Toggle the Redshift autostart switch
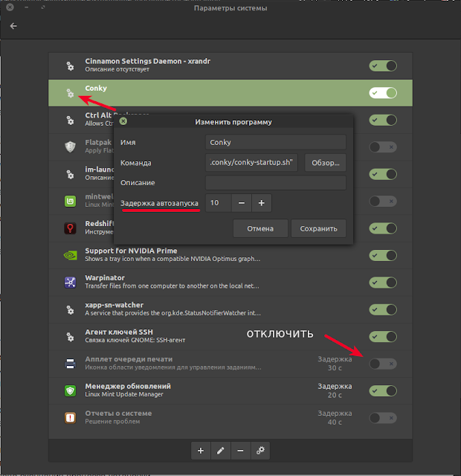 pyautogui.click(x=383, y=228)
